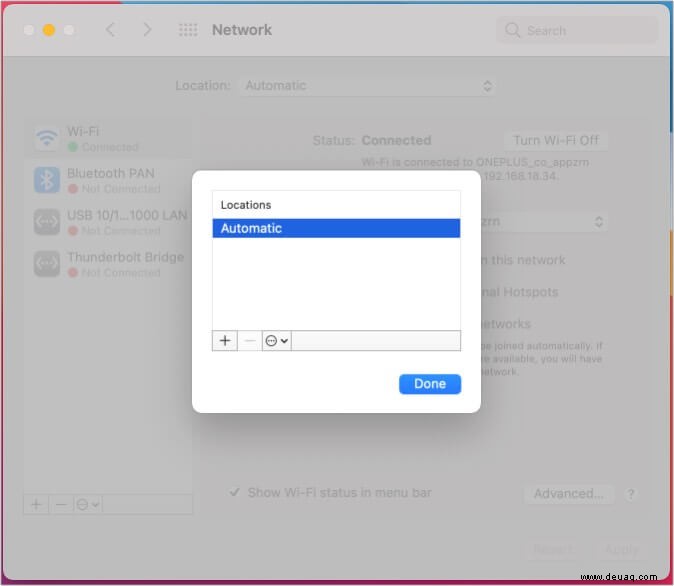
Task: Go back in System Preferences
Action: [110, 30]
